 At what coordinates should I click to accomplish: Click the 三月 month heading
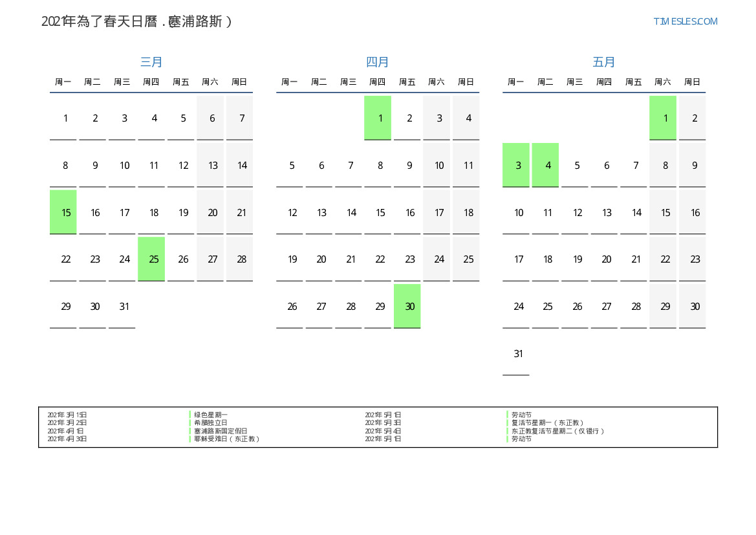[x=151, y=62]
